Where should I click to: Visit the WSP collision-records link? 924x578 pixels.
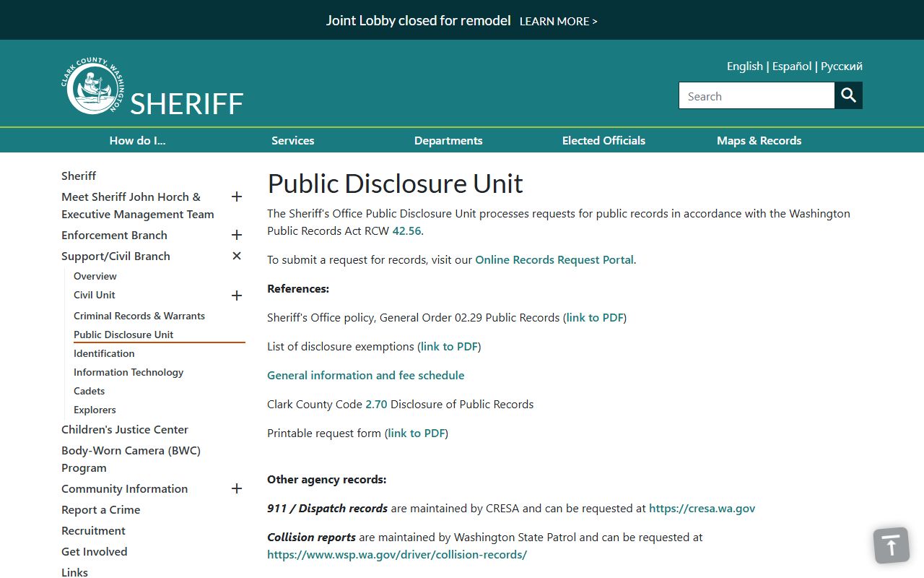pyautogui.click(x=397, y=554)
